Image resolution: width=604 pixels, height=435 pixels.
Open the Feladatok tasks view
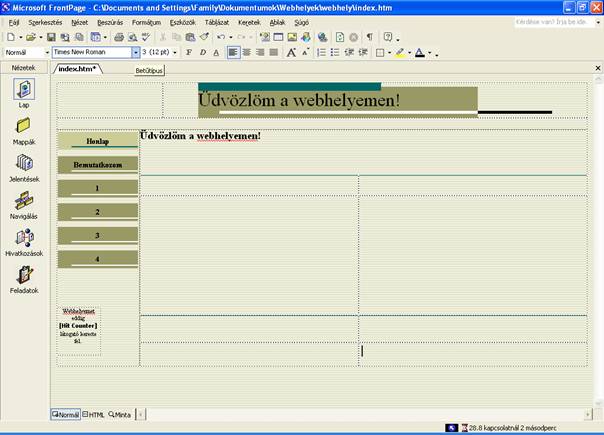(x=23, y=275)
